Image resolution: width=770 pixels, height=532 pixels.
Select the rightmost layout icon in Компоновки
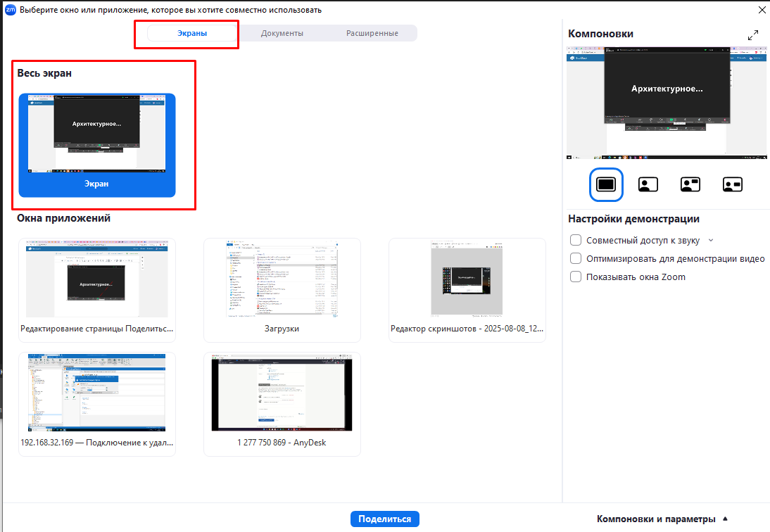coord(733,184)
